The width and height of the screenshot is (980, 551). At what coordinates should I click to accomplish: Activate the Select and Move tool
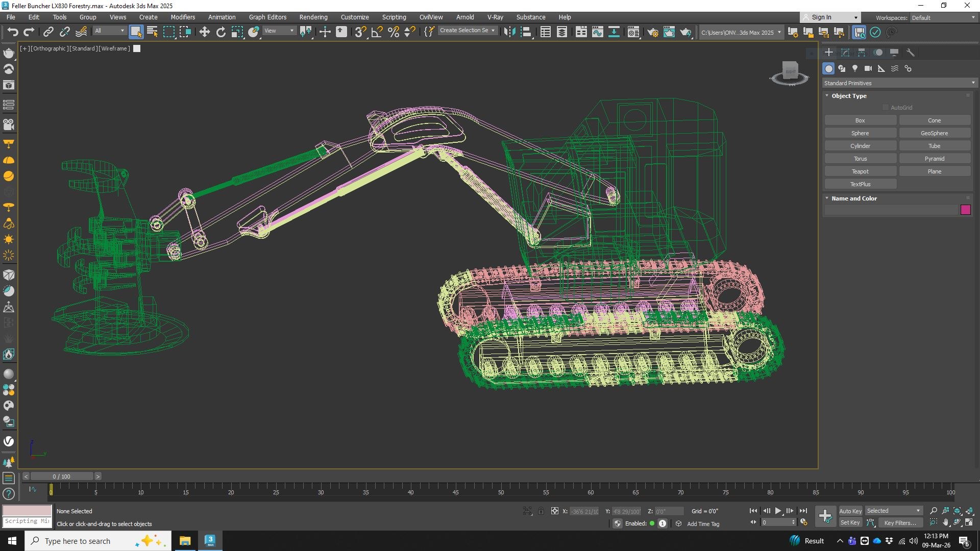click(x=204, y=32)
